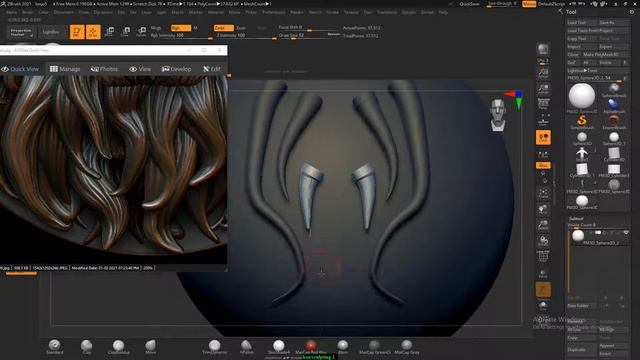
Task: Select the Scale transform icon in top shelf
Action: click(x=125, y=32)
